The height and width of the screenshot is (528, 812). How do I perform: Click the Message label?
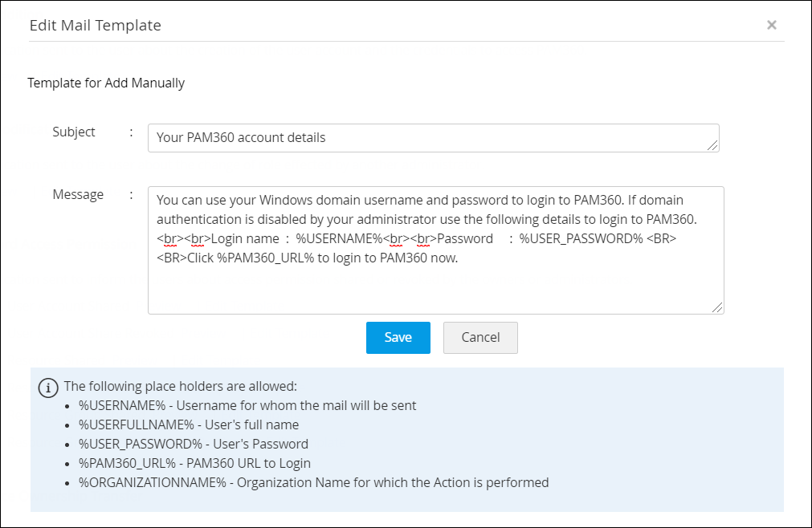pyautogui.click(x=78, y=194)
